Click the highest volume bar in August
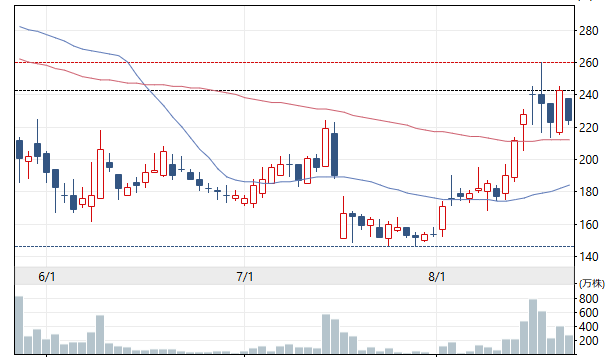615x362 pixels. point(533,327)
